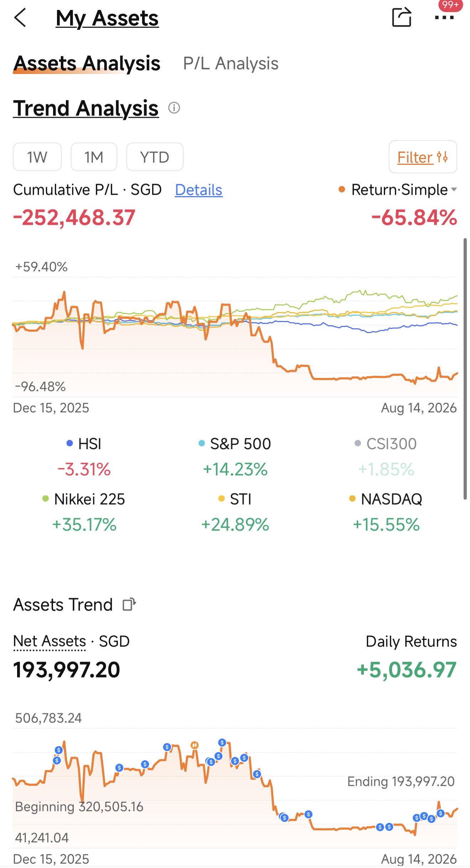The image size is (470, 868).
Task: Open the share icon at top
Action: [402, 17]
